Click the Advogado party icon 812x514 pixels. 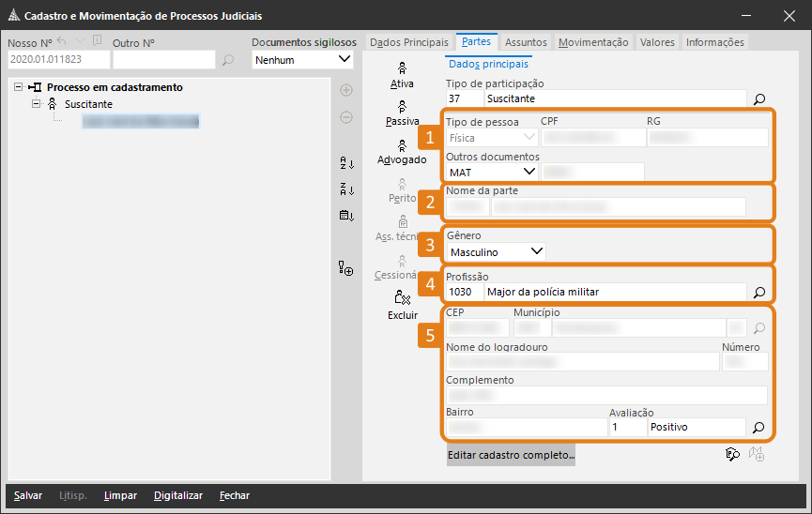pos(402,150)
